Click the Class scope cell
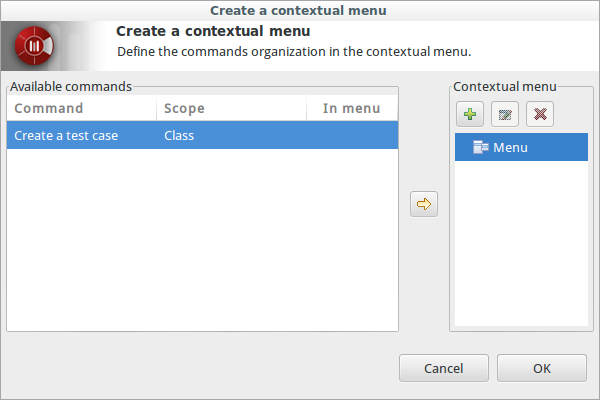Screen dimensions: 600x400 tap(179, 136)
